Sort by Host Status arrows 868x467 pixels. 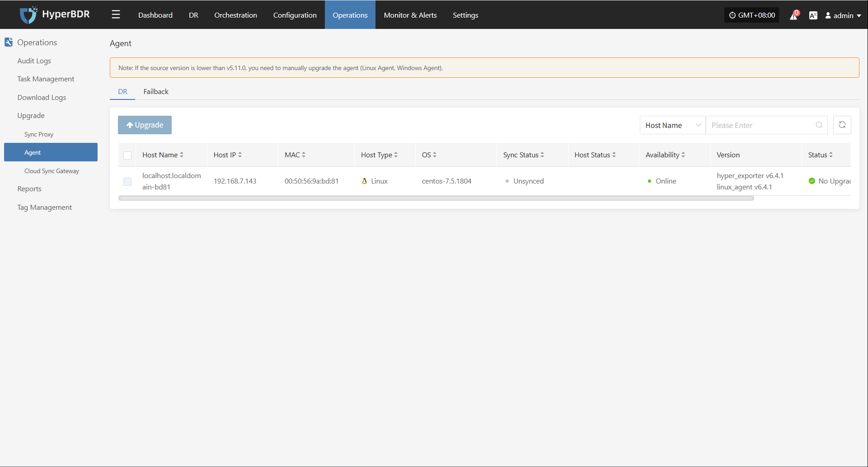614,155
